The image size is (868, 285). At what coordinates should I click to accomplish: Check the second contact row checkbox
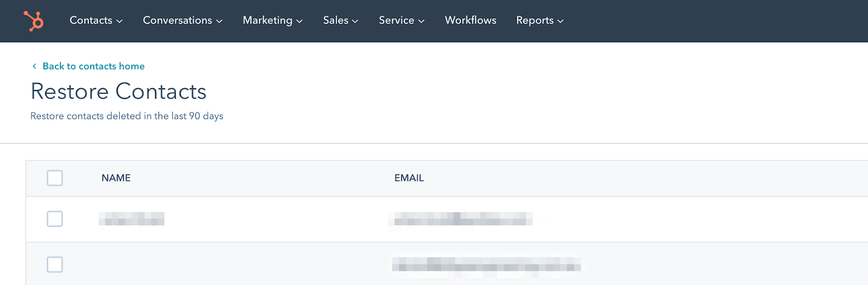[55, 264]
